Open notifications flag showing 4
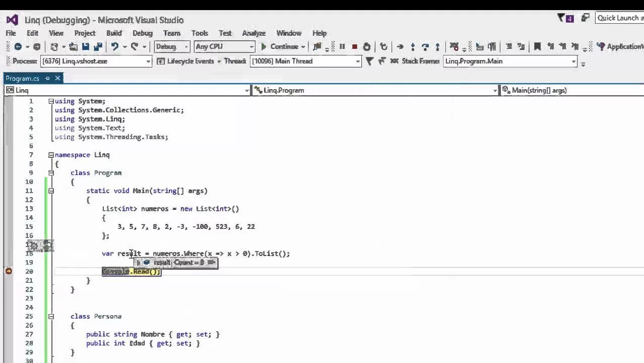644x363 pixels. [x=565, y=18]
